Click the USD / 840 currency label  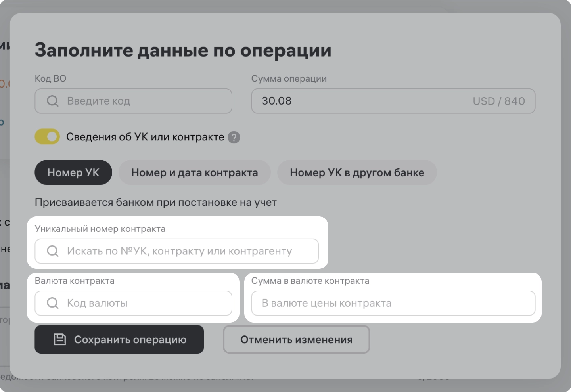pos(499,101)
